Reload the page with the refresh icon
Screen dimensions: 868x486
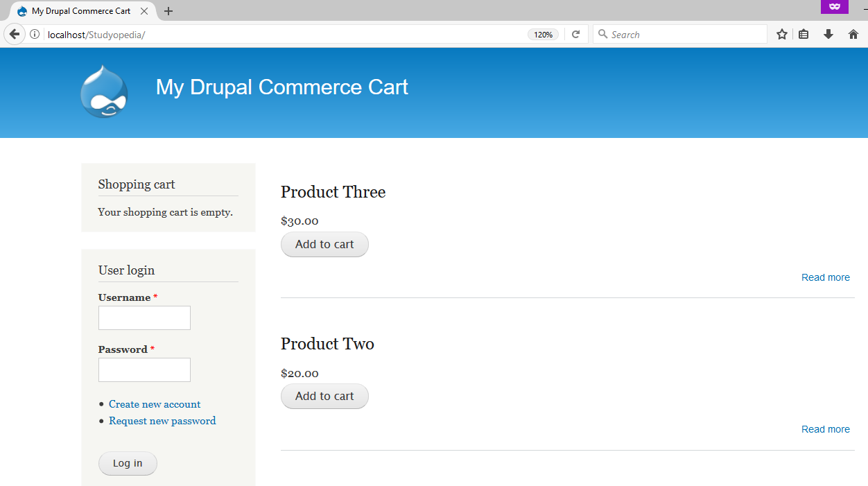point(575,34)
